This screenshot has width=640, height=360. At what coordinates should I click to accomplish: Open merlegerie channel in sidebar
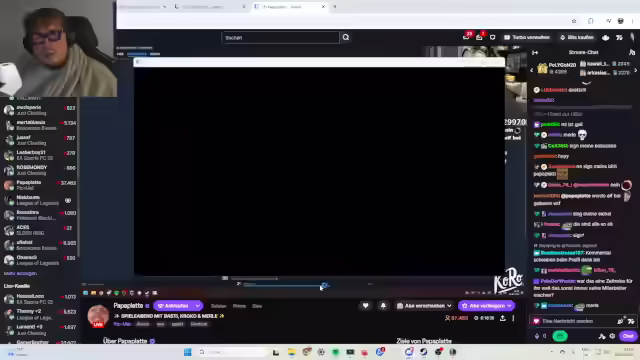tap(40, 110)
